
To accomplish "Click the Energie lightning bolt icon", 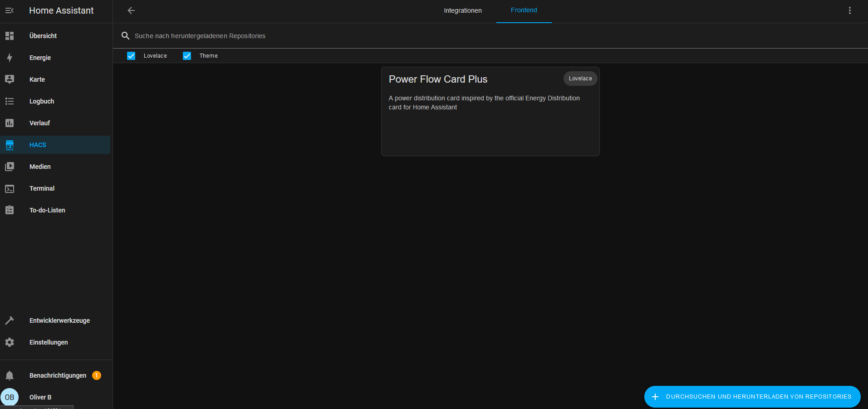I will (10, 58).
